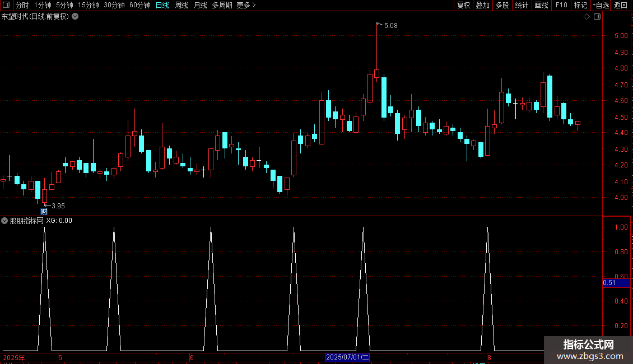This screenshot has height=364, width=633.
Task: Switch to 周线 weekly chart
Action: click(181, 5)
